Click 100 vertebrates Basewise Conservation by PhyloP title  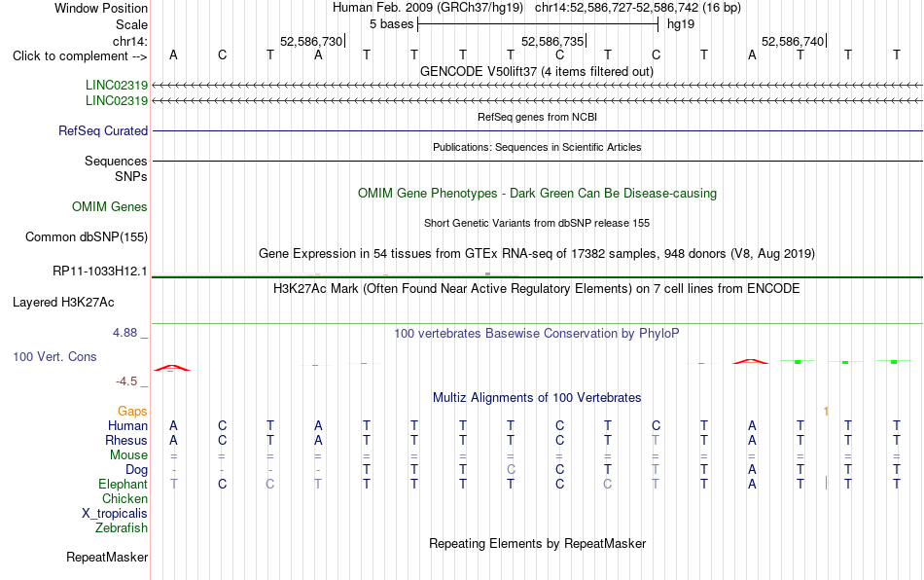537,333
